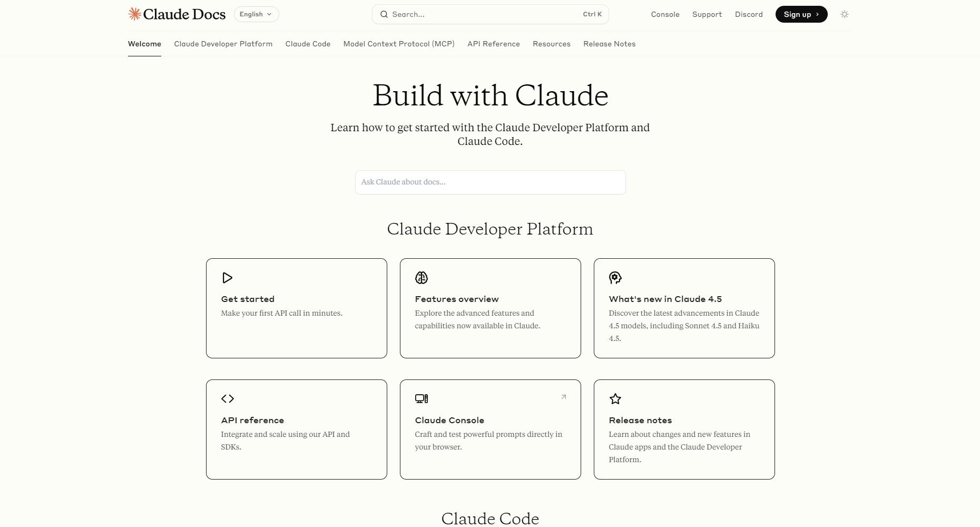Click the star icon on Release notes card
This screenshot has width=980, height=527.
(615, 399)
